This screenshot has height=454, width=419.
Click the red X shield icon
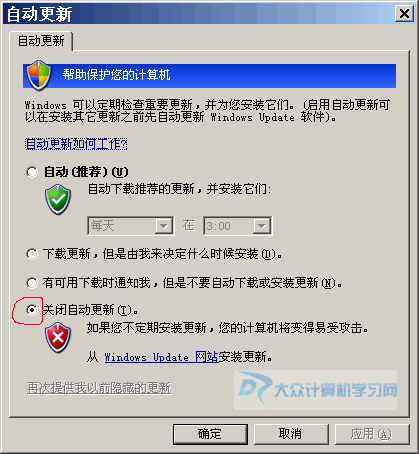(x=58, y=337)
